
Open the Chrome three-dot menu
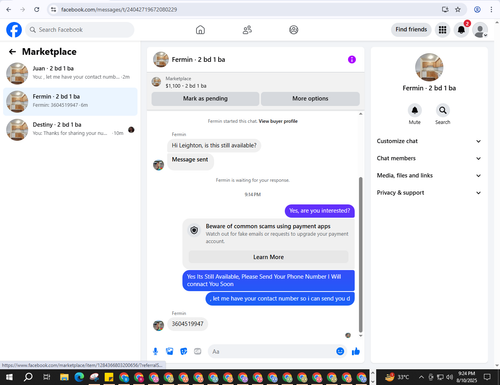pos(491,9)
